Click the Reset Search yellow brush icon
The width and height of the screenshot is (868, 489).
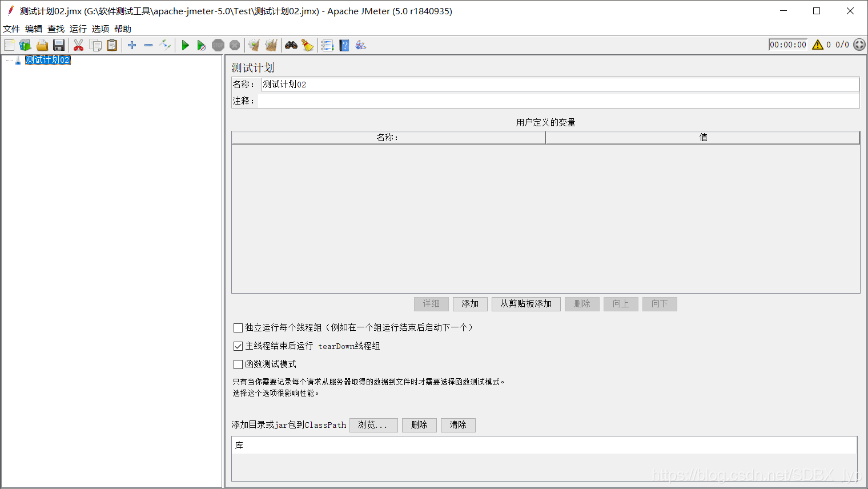click(308, 45)
